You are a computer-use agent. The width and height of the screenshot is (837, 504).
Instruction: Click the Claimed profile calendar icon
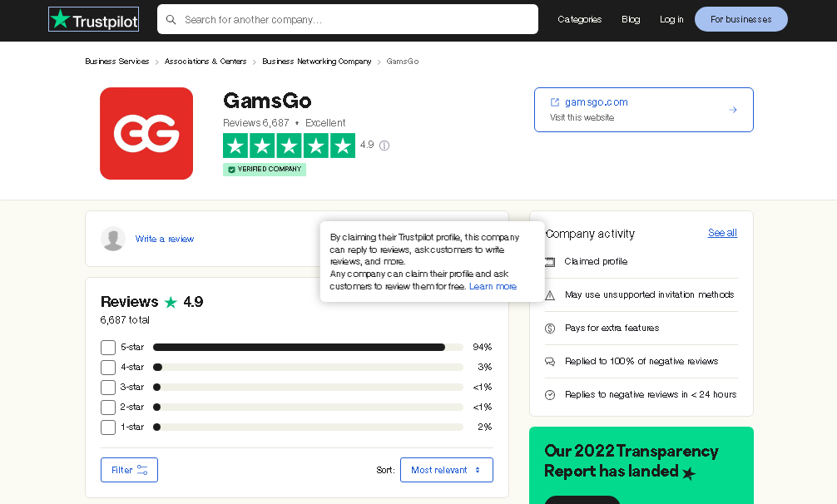pyautogui.click(x=550, y=262)
